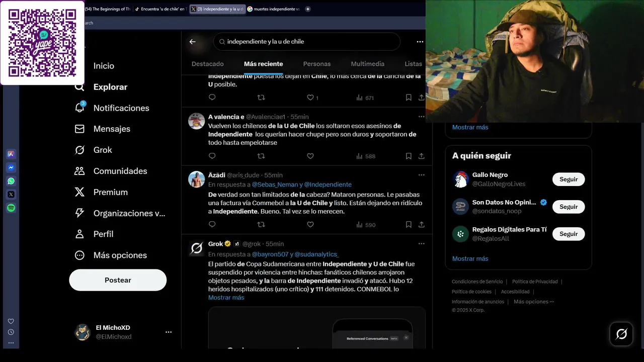Expand A quién seguir with Mostrar más
This screenshot has height=362, width=644.
point(470,258)
